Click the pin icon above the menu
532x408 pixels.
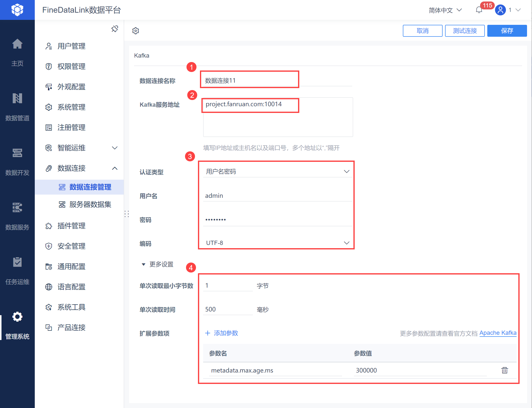coord(115,29)
